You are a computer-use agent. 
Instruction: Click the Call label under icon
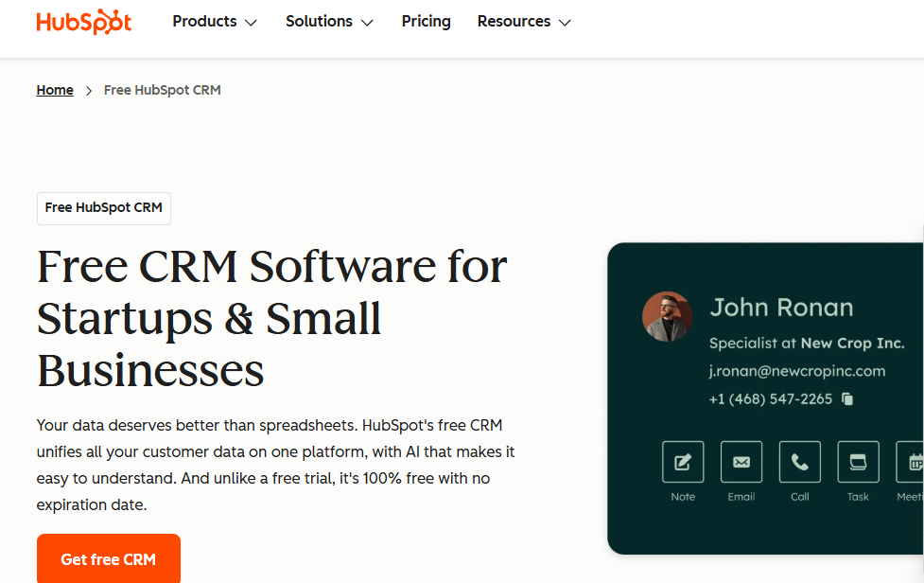800,497
